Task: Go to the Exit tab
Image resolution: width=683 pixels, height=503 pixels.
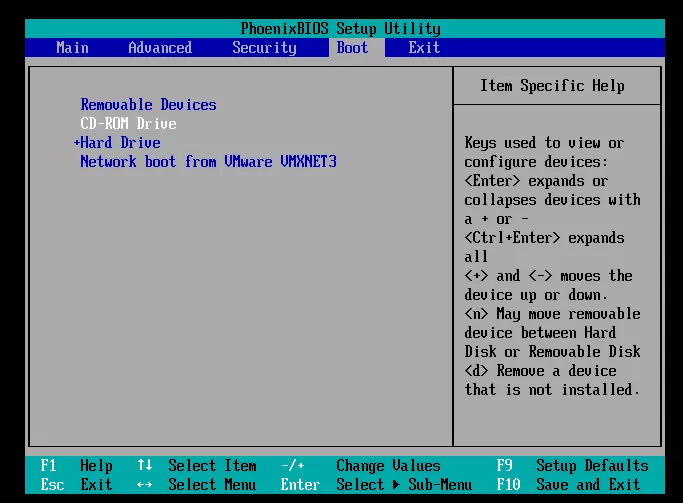Action: click(424, 48)
